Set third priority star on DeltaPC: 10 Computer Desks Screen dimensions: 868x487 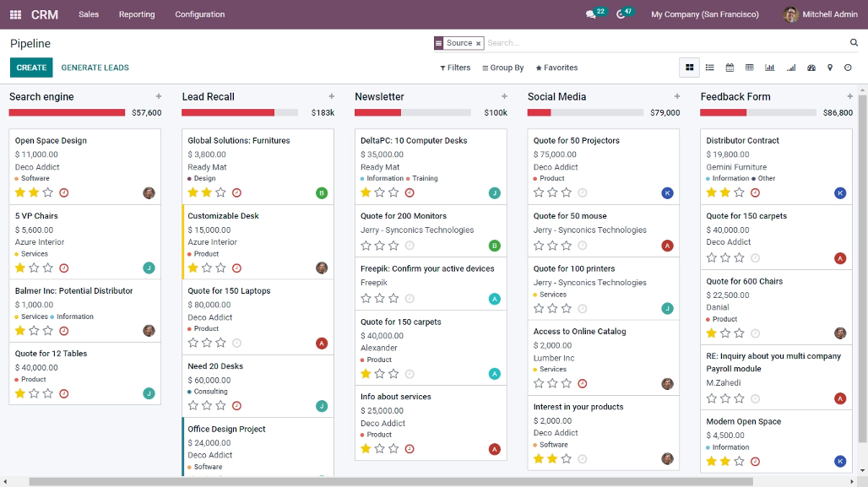(393, 192)
